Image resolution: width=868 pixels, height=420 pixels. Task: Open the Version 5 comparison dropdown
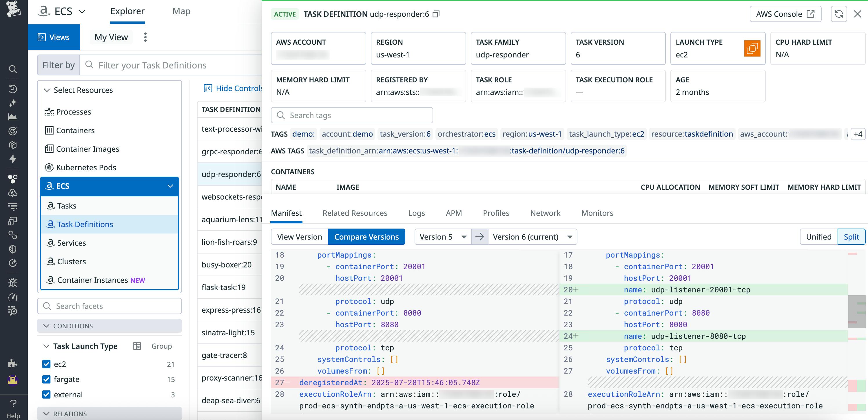[442, 236]
